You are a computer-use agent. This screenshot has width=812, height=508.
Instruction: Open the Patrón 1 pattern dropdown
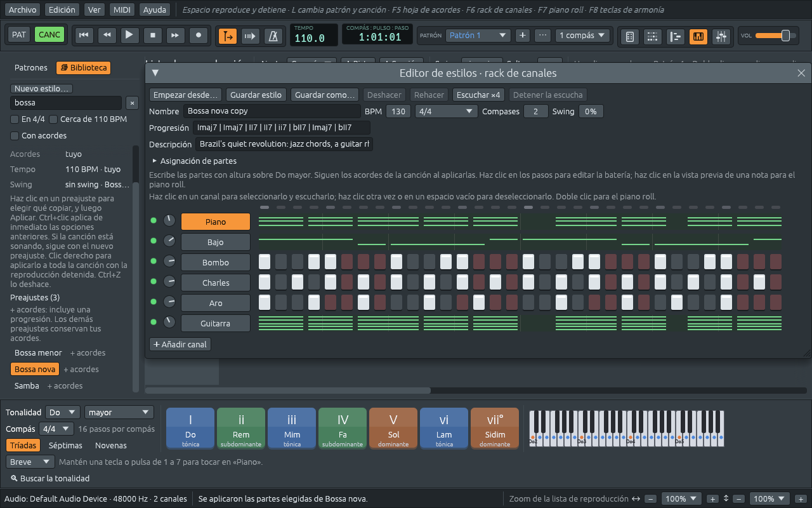(x=478, y=36)
